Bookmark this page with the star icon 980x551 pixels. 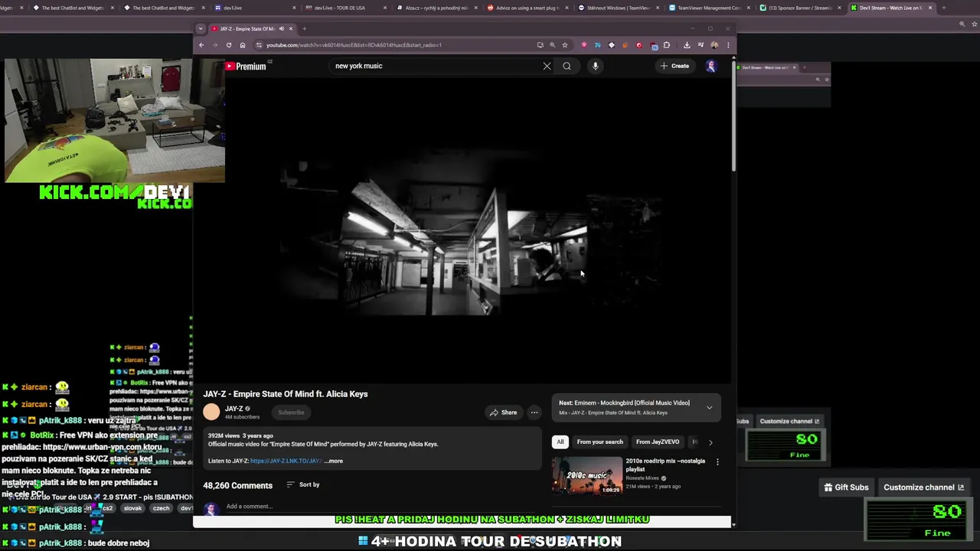565,45
